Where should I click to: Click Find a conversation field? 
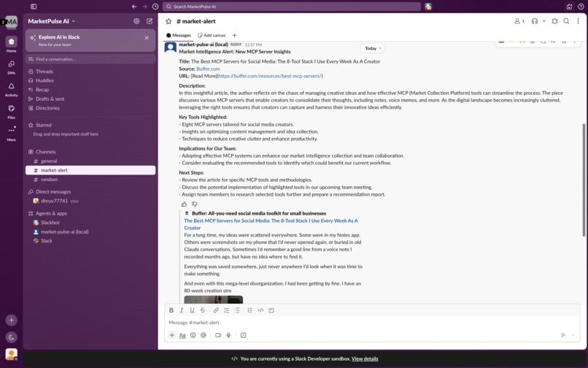[90, 59]
